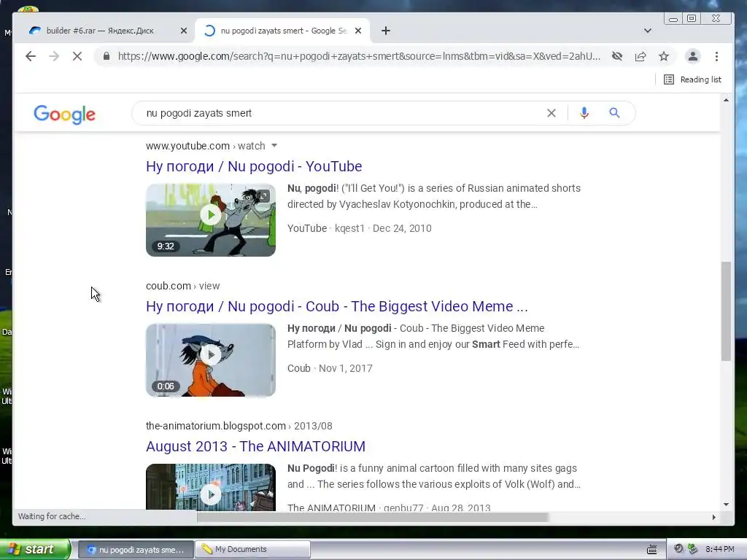Screen dimensions: 747x560
Task: Play the ANIMATORIUM video thumbnail
Action: 211,487
